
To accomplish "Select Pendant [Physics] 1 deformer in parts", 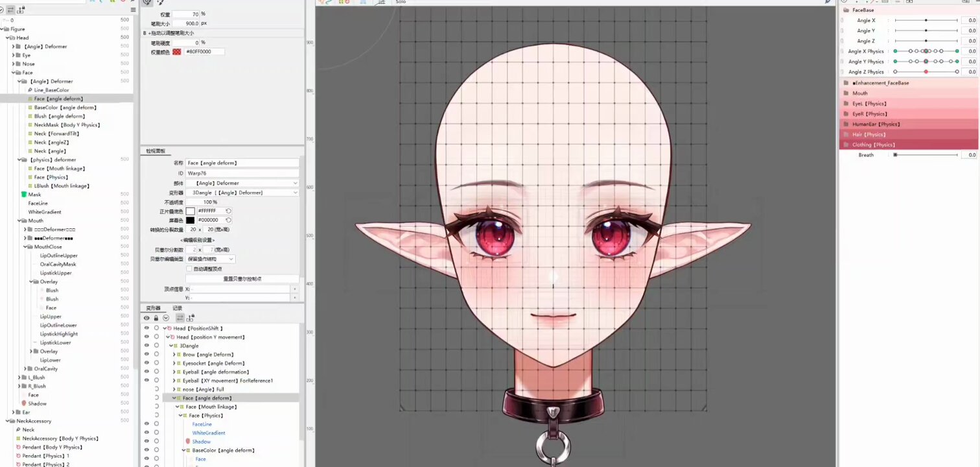I will tap(45, 456).
